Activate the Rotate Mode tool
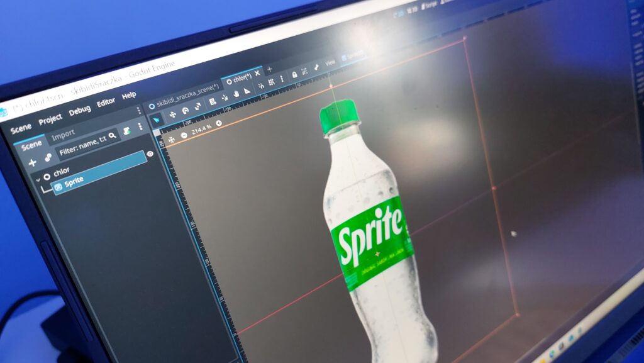Image resolution: width=644 pixels, height=363 pixels. [x=186, y=110]
